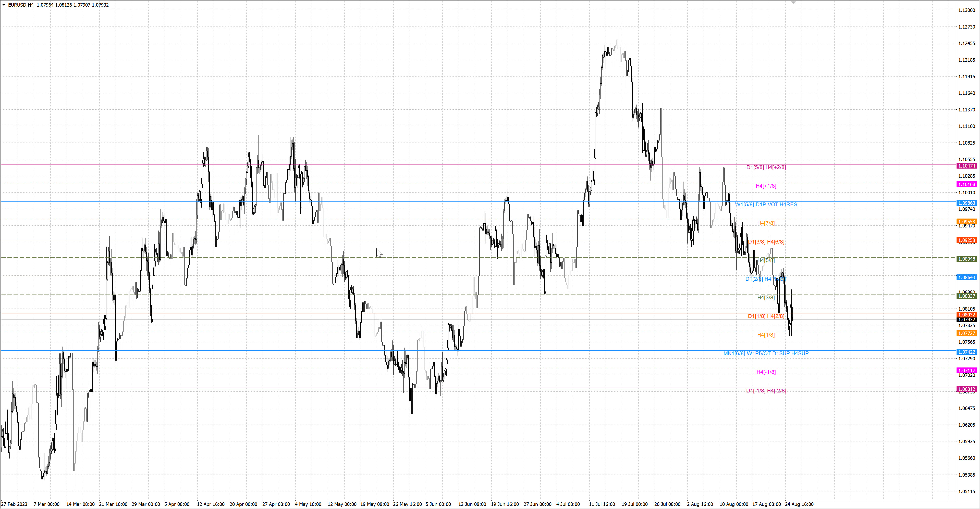Click the red-orange 1.08032 price tag
Screen dimensions: 980x509
point(966,315)
